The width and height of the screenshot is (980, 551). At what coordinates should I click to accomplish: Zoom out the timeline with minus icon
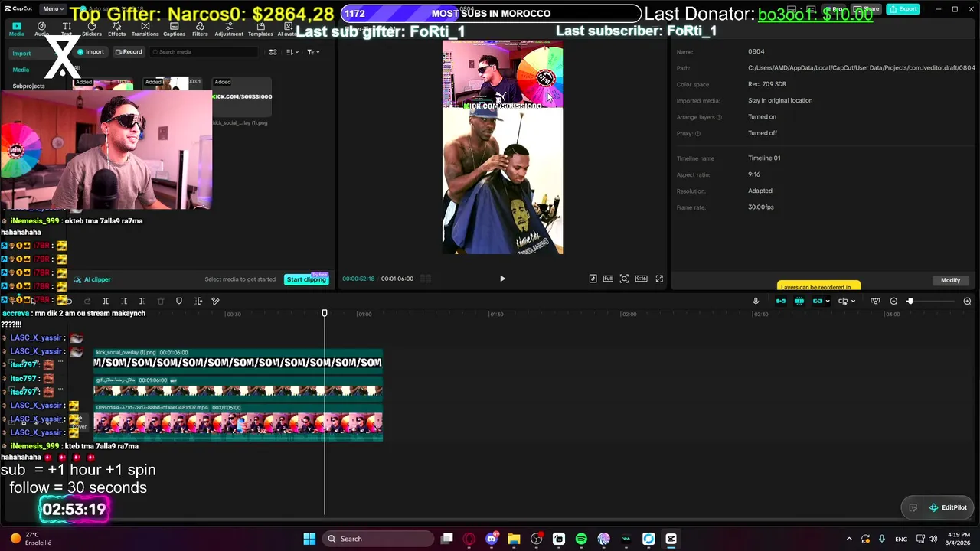tap(893, 301)
